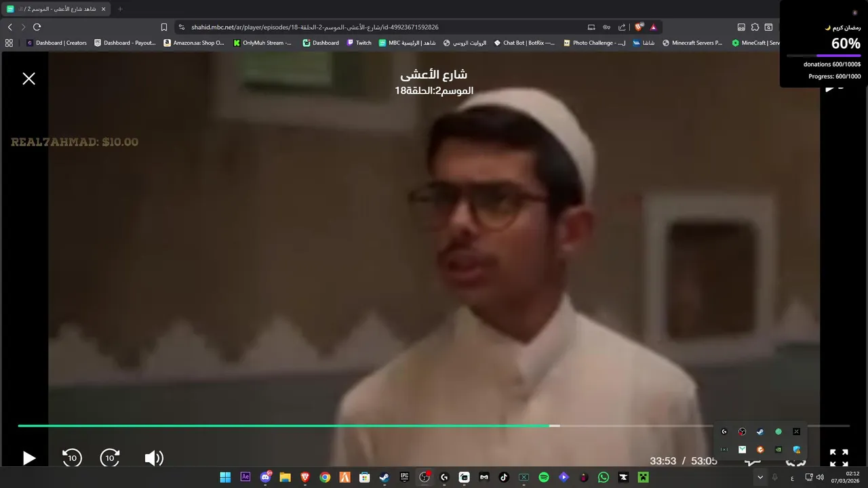Open Microsoft Store from the taskbar
868x488 pixels.
coord(365,477)
